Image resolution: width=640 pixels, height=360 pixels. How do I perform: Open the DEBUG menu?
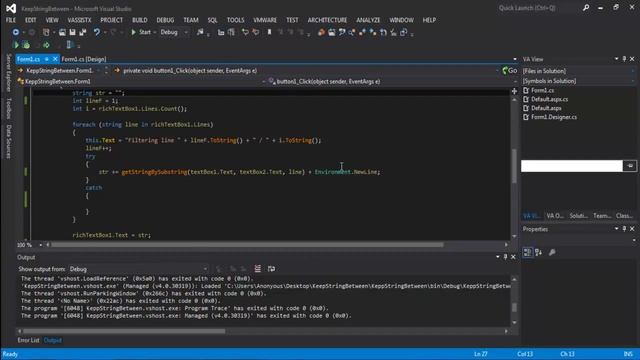click(165, 20)
